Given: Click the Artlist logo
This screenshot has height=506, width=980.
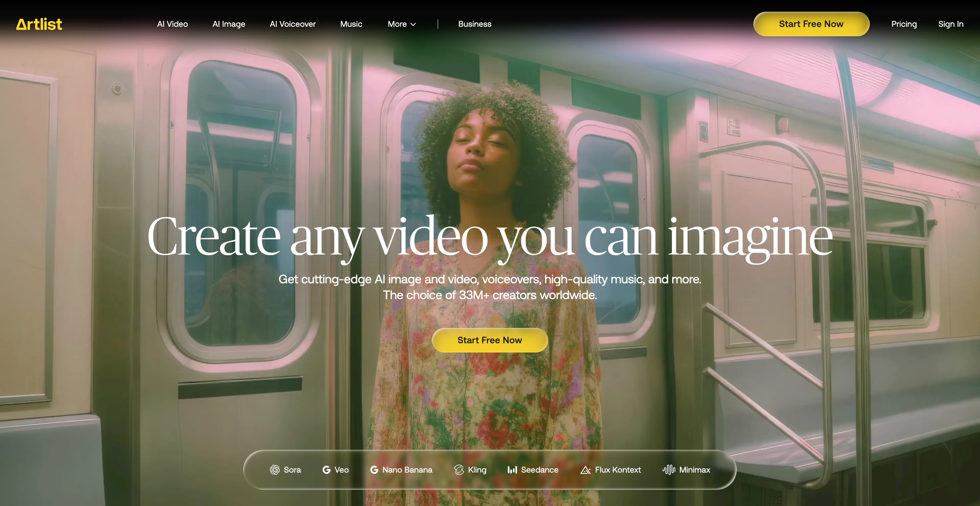Looking at the screenshot, I should coord(39,24).
